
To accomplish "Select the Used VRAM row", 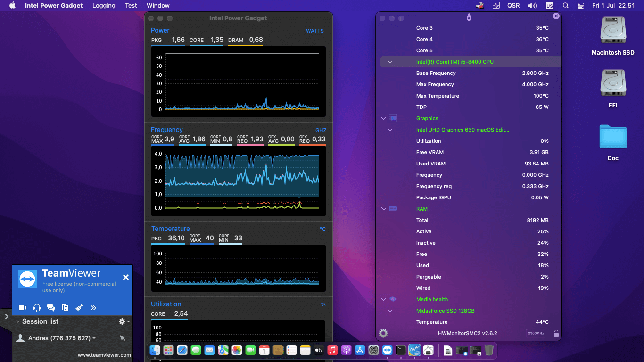I will [471, 164].
